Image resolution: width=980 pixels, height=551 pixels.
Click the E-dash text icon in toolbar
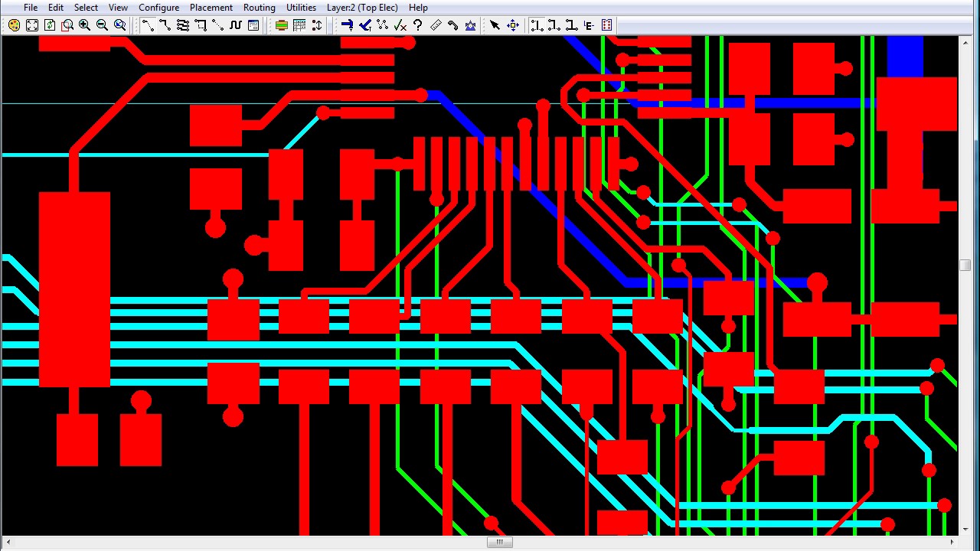[x=589, y=25]
